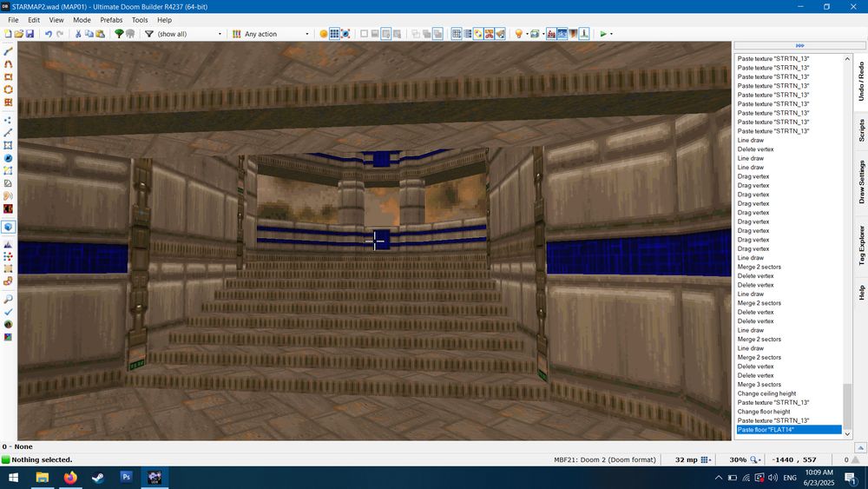The width and height of the screenshot is (868, 489).
Task: Select the Draw Grid mode icon
Action: (9, 102)
